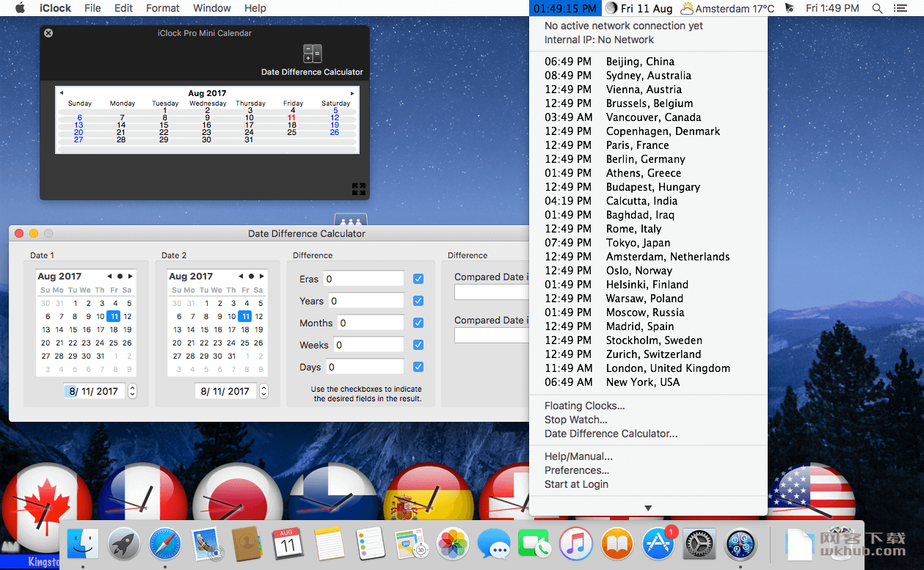Launch Safari from the Dock

[165, 544]
